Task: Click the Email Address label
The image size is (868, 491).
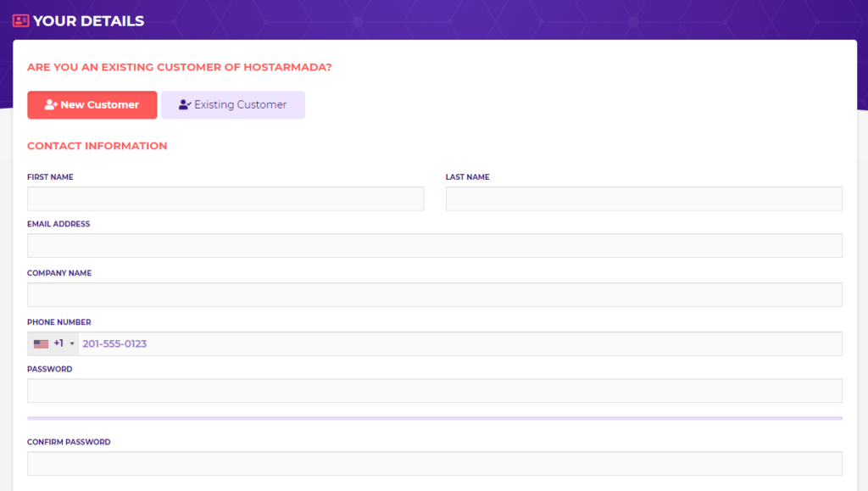Action: point(58,224)
